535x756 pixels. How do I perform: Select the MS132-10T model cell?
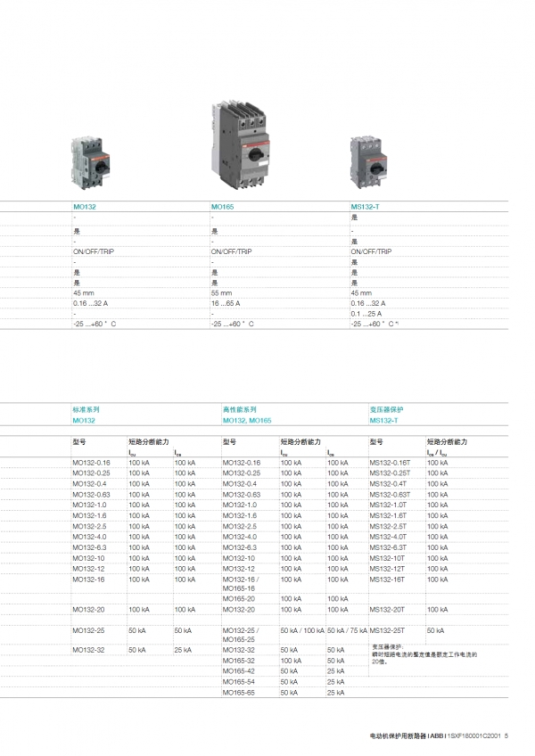[x=387, y=558]
